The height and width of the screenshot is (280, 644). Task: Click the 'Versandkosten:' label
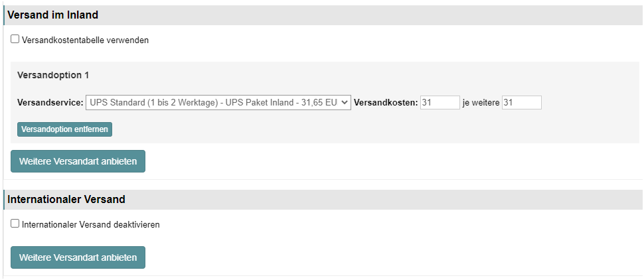pos(386,103)
